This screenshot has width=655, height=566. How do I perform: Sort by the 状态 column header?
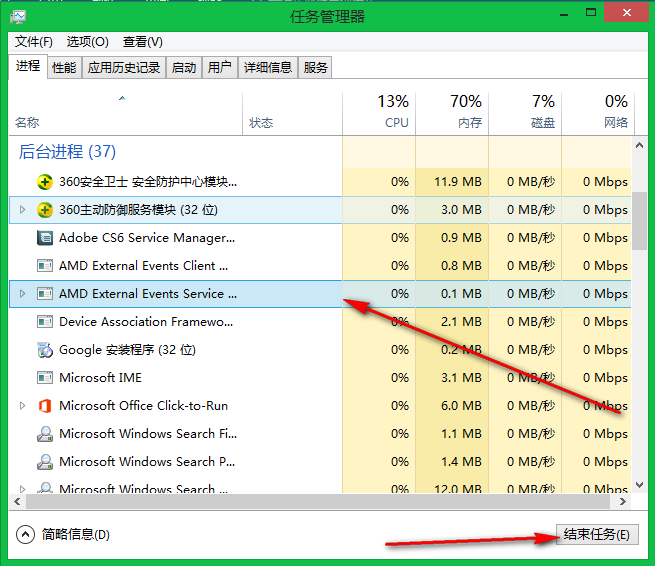pos(292,113)
